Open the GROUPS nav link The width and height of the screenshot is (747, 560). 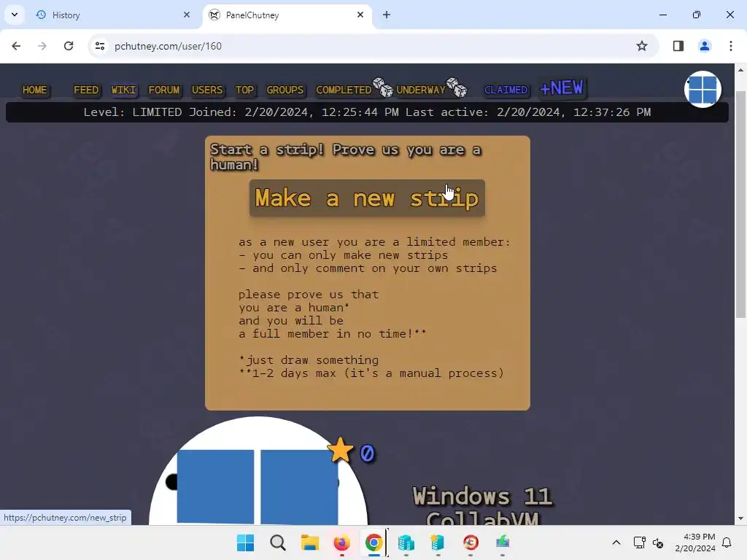285,90
